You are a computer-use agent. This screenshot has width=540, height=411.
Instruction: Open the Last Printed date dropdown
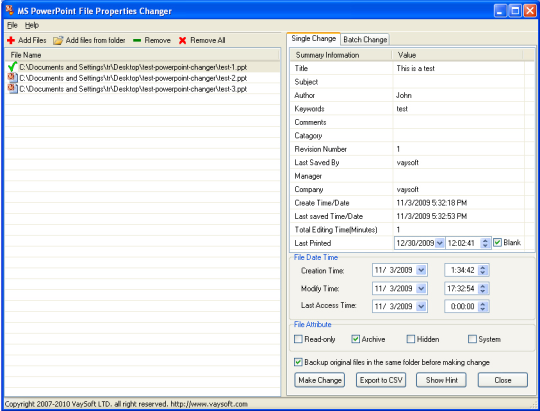[x=439, y=243]
